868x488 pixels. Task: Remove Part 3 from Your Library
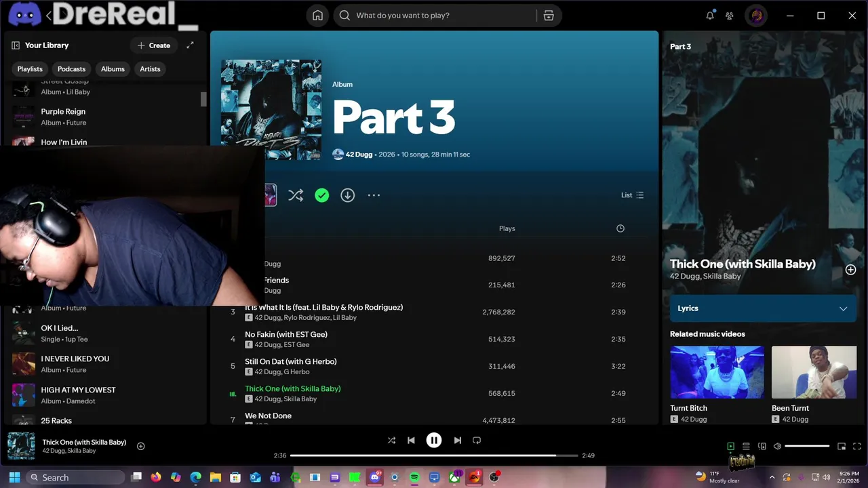(322, 195)
